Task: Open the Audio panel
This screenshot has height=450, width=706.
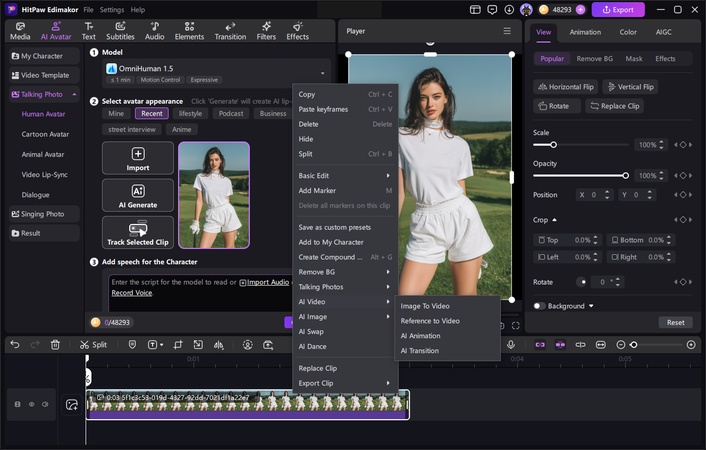Action: (x=154, y=31)
